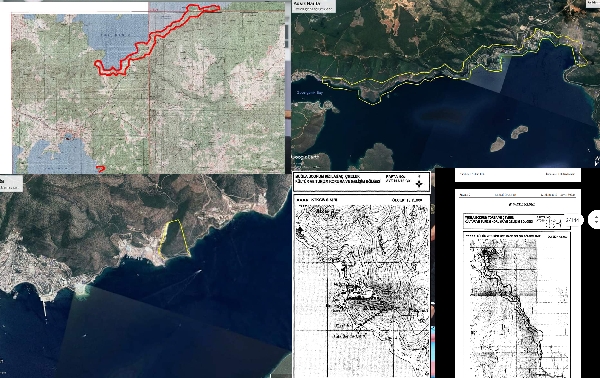This screenshot has height=378, width=600.
Task: Click the document title header block
Action: click(x=362, y=181)
